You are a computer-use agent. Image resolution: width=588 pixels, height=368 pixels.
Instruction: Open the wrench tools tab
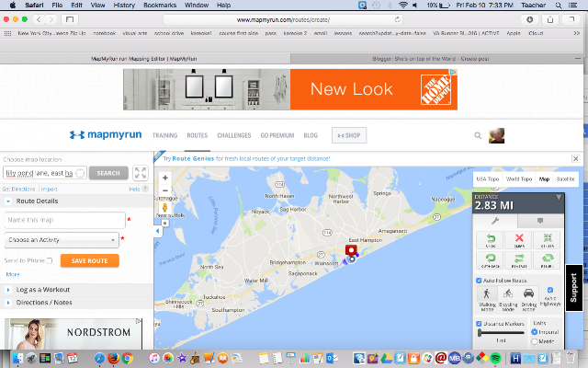click(495, 221)
